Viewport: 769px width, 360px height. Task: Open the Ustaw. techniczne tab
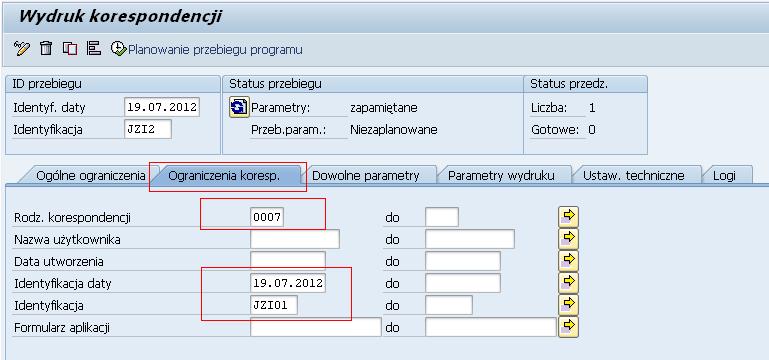(634, 176)
